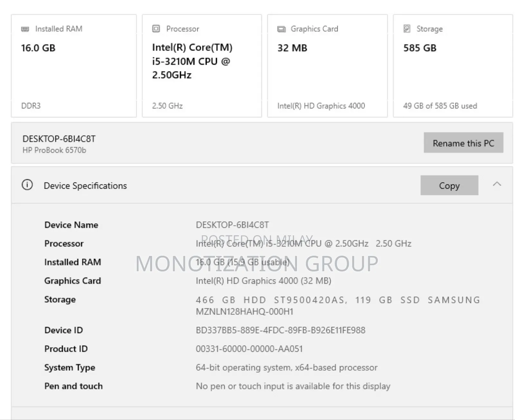Click the Graphics Card icon
Image resolution: width=515 pixels, height=420 pixels.
[281, 29]
